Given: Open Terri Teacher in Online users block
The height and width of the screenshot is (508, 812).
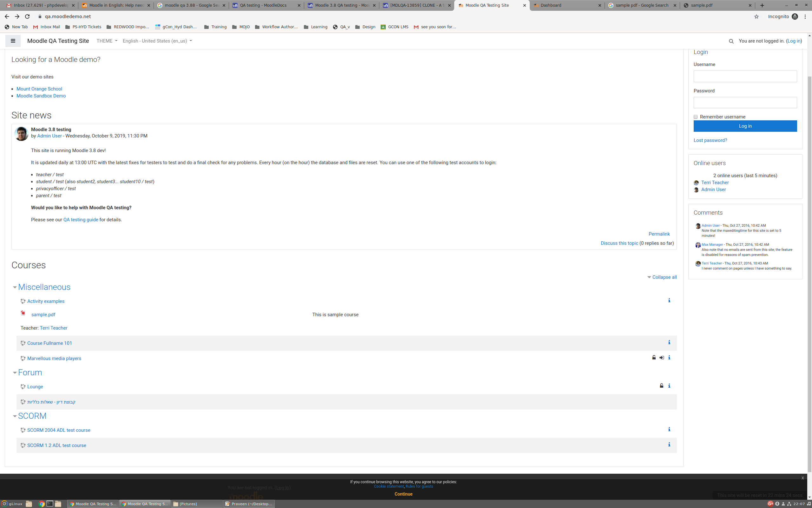Looking at the screenshot, I should [715, 183].
